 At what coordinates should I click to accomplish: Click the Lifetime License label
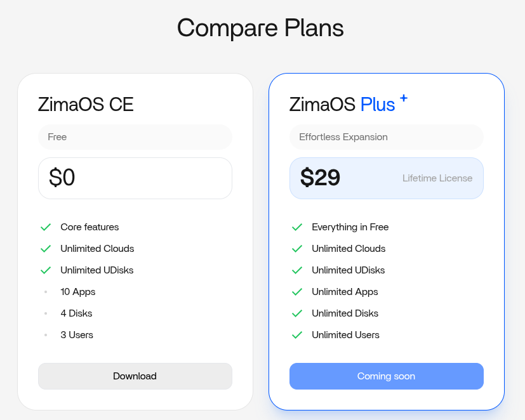click(x=437, y=178)
